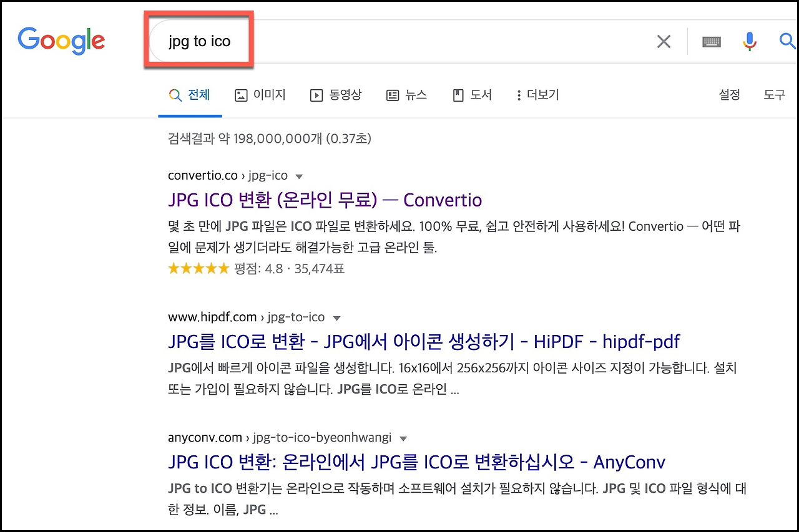Viewport: 799px width, 532px height.
Task: Expand the dropdown arrow next to www.hipdf.com
Action: point(336,318)
